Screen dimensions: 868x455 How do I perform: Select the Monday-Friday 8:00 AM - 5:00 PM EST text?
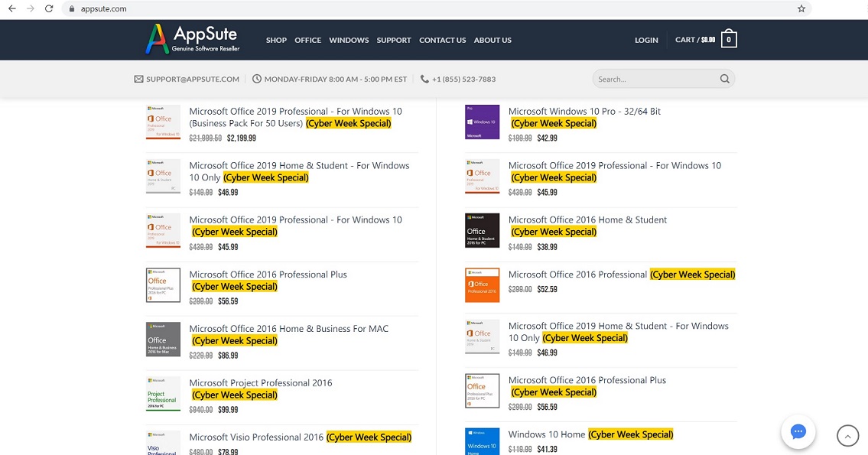point(336,80)
